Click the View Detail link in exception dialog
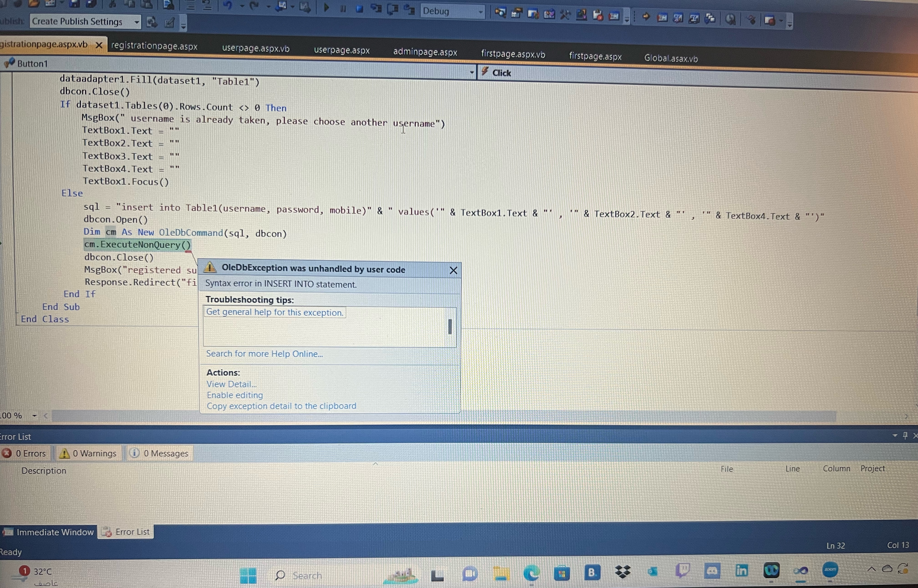918x588 pixels. [x=231, y=384]
